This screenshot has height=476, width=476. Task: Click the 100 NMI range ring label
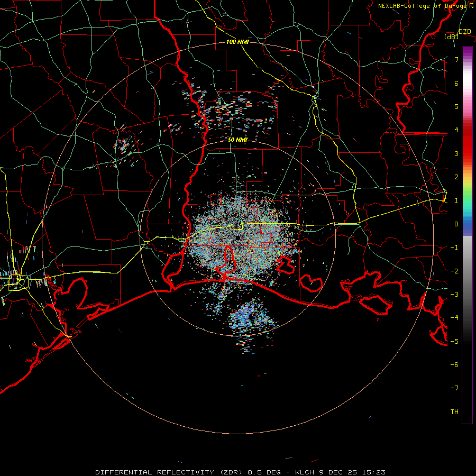(237, 42)
